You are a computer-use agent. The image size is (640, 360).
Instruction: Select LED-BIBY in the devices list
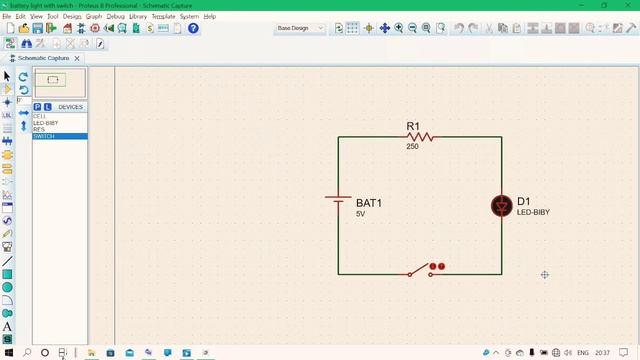coord(60,123)
